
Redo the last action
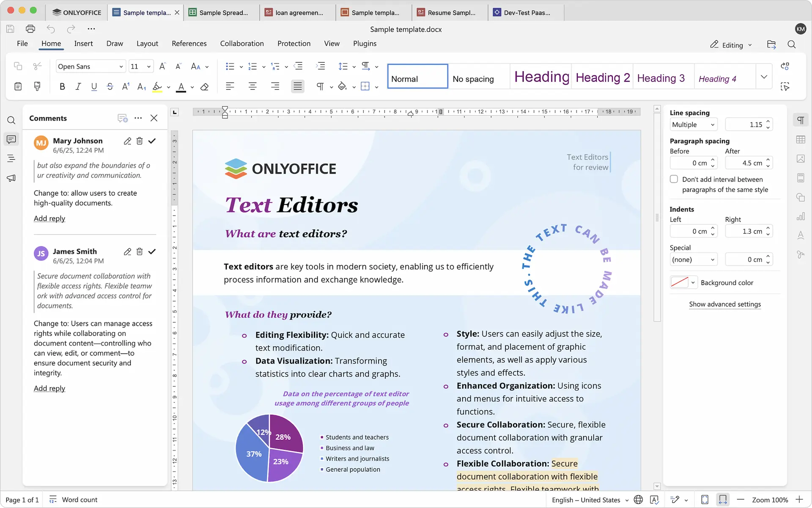coord(71,29)
